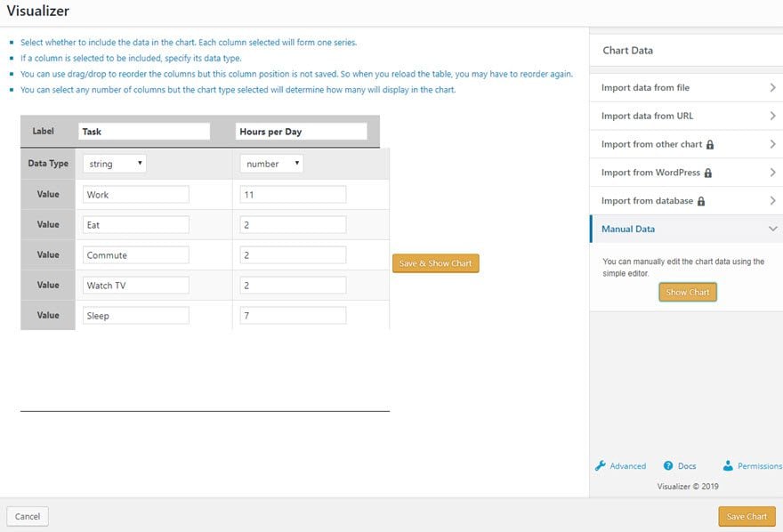Click the Sleep hours field showing 7

(x=293, y=316)
